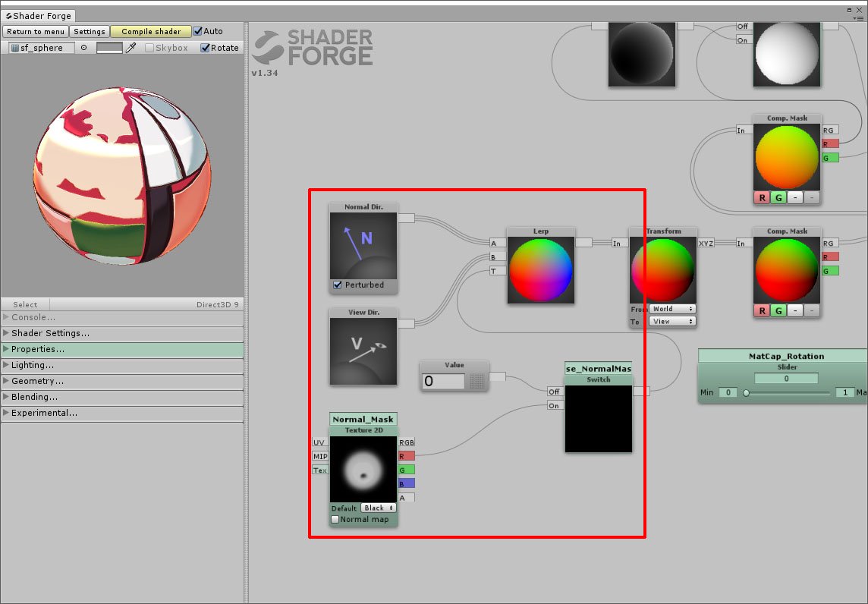Click Normal_Mask RGB output connector
The height and width of the screenshot is (604, 868).
pyautogui.click(x=407, y=442)
